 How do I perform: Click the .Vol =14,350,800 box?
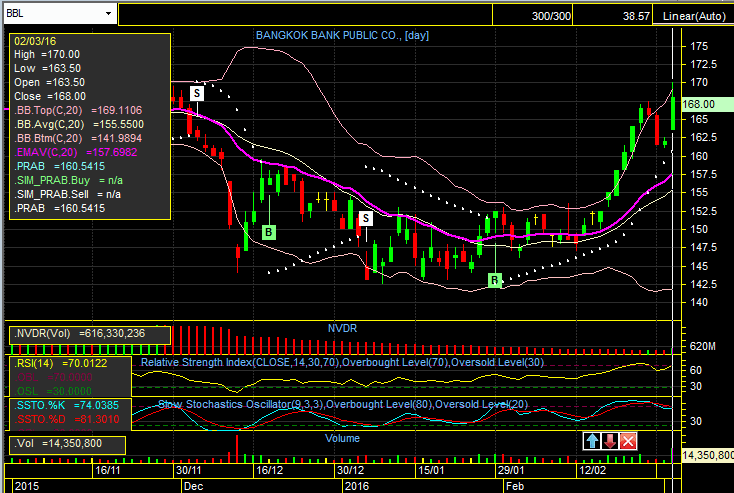(x=67, y=444)
